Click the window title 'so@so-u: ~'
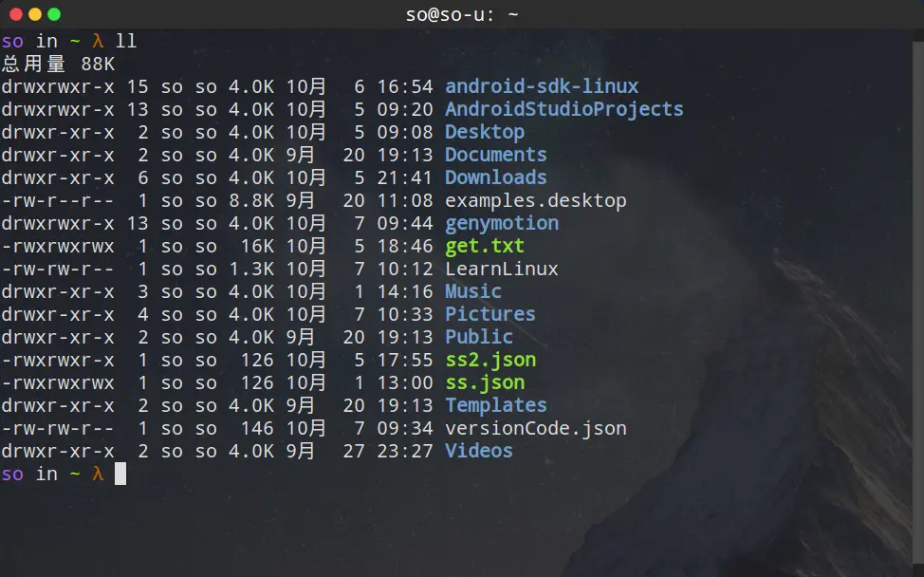924x577 pixels. click(462, 14)
